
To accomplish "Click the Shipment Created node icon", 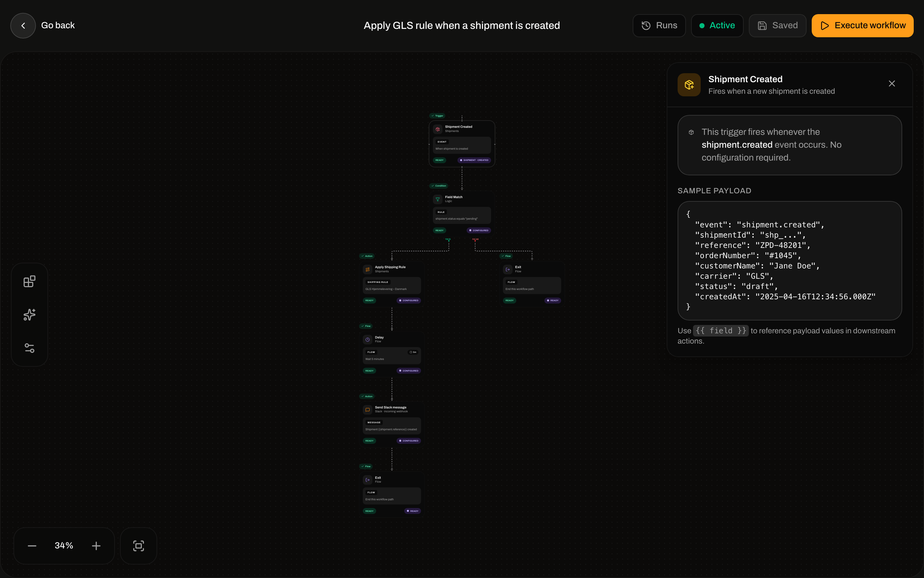I will [438, 129].
